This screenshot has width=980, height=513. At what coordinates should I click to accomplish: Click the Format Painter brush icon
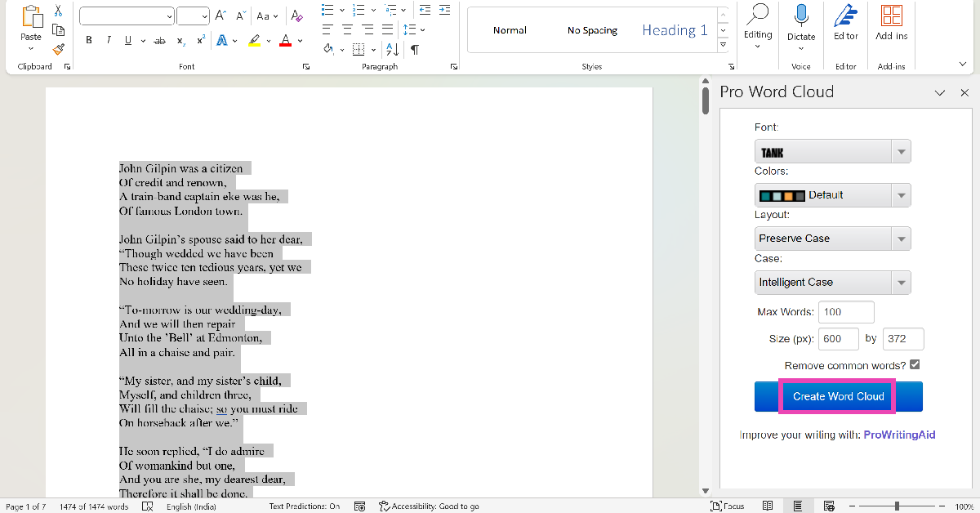tap(58, 49)
